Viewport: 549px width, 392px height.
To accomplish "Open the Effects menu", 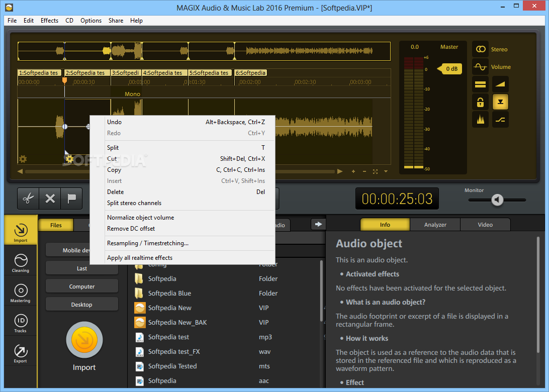I will [49, 20].
